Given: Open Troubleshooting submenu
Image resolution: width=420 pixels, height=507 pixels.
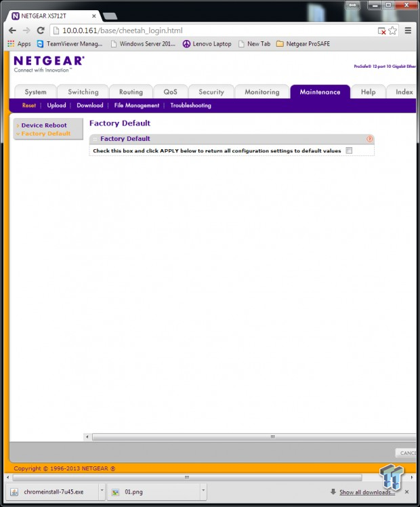Looking at the screenshot, I should (x=190, y=106).
